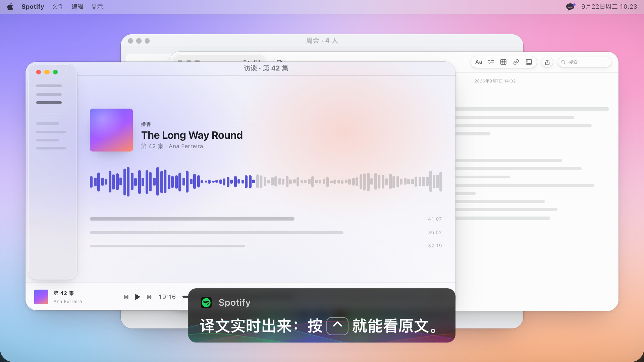Click the play button in player bar
Viewport: 644px width, 362px height.
point(138,297)
